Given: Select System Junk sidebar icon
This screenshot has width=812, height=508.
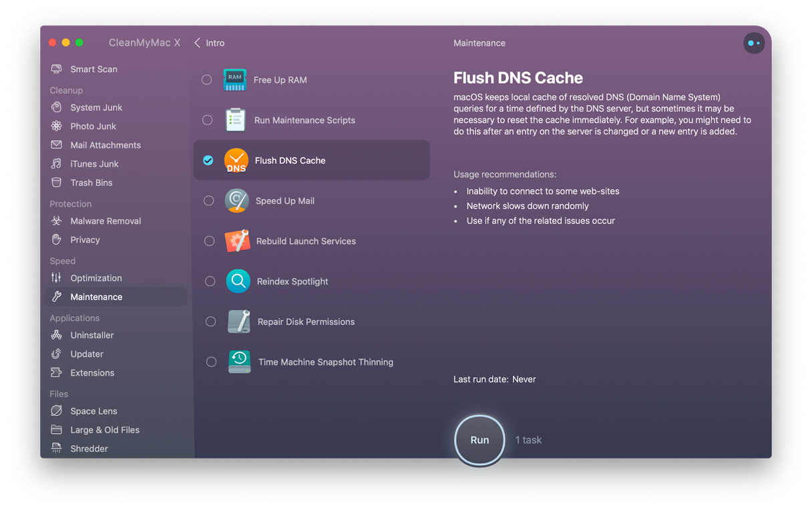Looking at the screenshot, I should click(57, 107).
